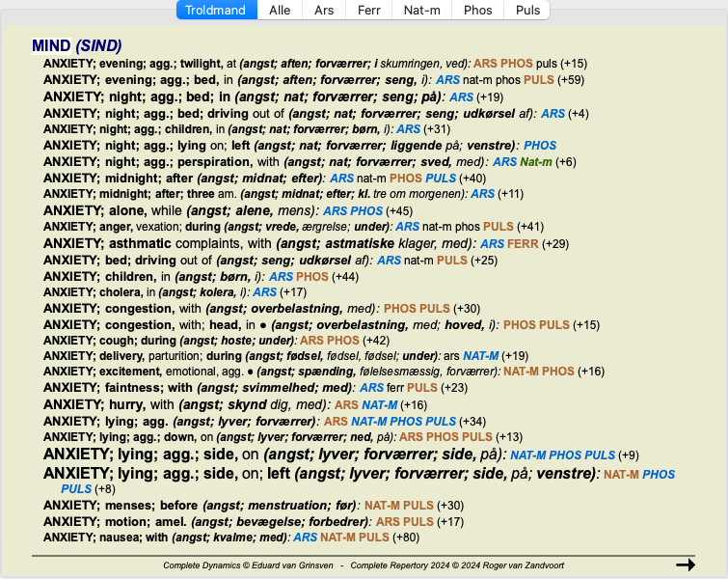Click the next page arrow icon
Image resolution: width=728 pixels, height=579 pixels.
(x=686, y=565)
